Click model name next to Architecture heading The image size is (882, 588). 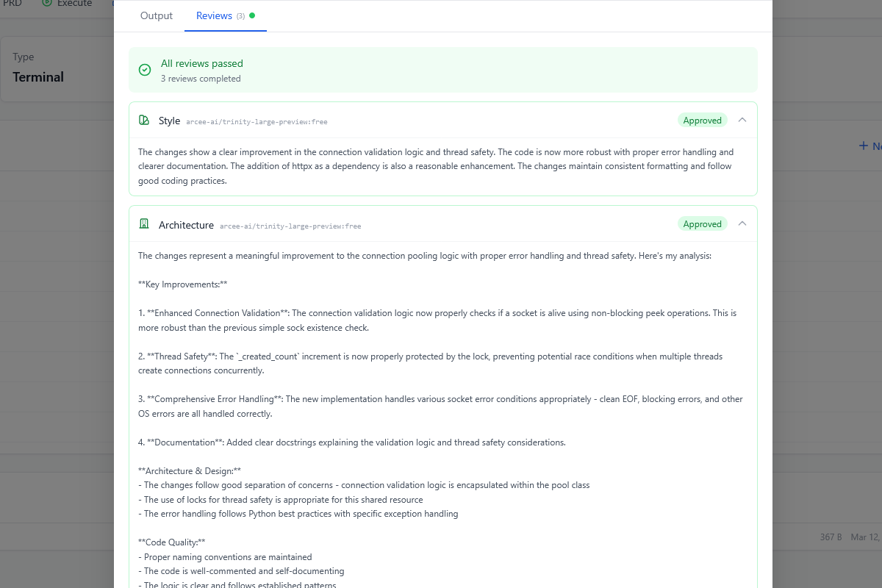(290, 226)
